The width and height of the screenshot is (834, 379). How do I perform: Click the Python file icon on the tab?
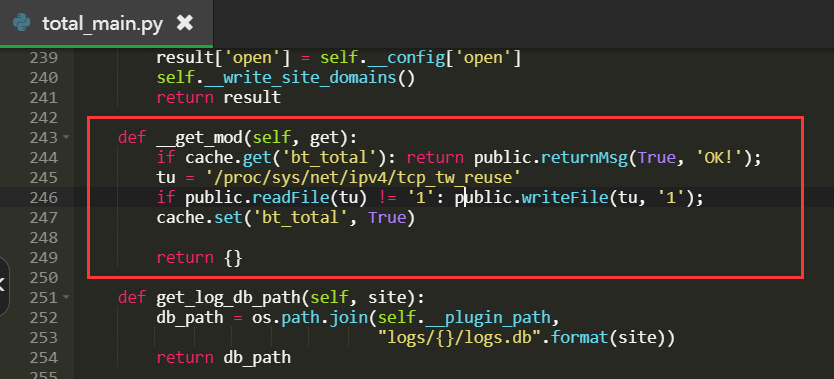pyautogui.click(x=22, y=23)
